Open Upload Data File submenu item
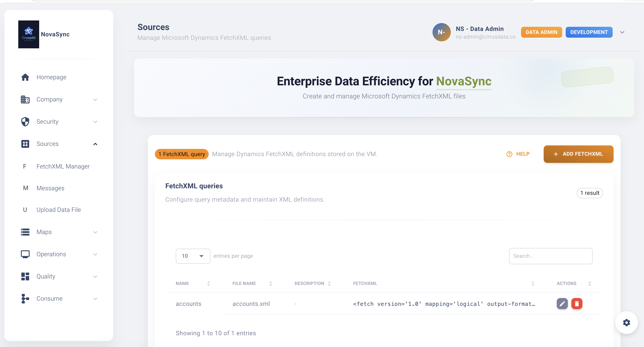This screenshot has height=347, width=644. [59, 210]
